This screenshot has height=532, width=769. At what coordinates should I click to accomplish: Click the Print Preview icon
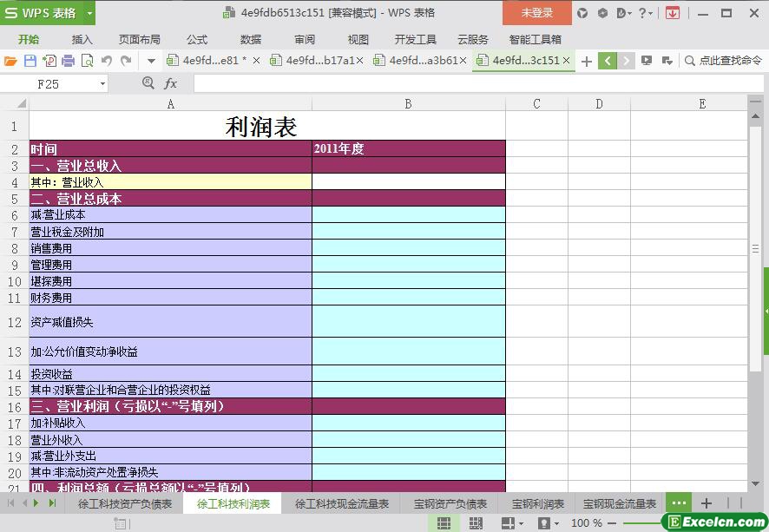[88, 61]
